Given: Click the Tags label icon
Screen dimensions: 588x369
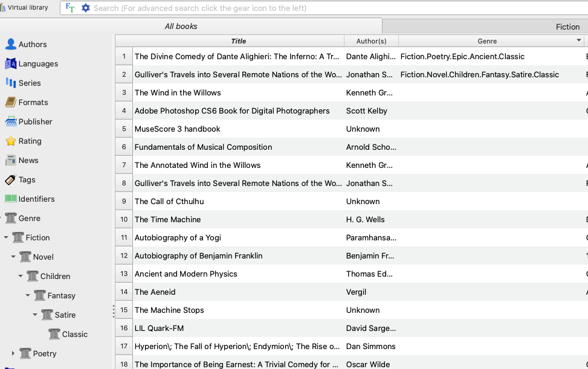Looking at the screenshot, I should pyautogui.click(x=10, y=179).
